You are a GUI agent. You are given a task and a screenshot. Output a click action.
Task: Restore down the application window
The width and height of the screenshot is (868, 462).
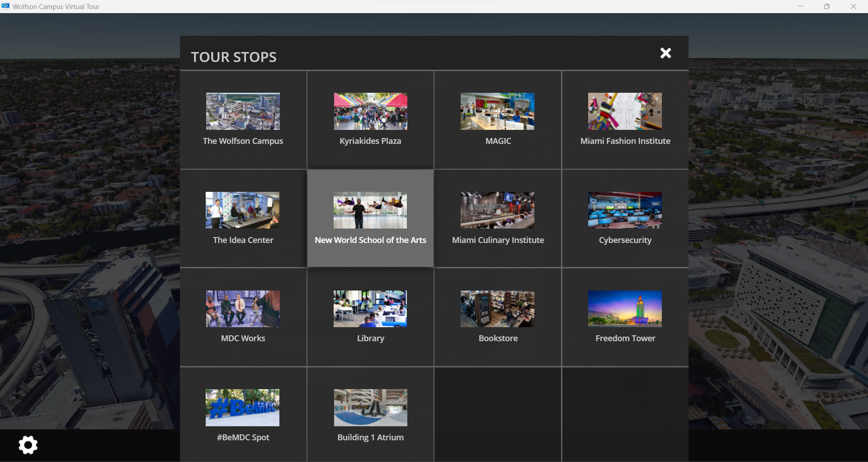(x=826, y=6)
